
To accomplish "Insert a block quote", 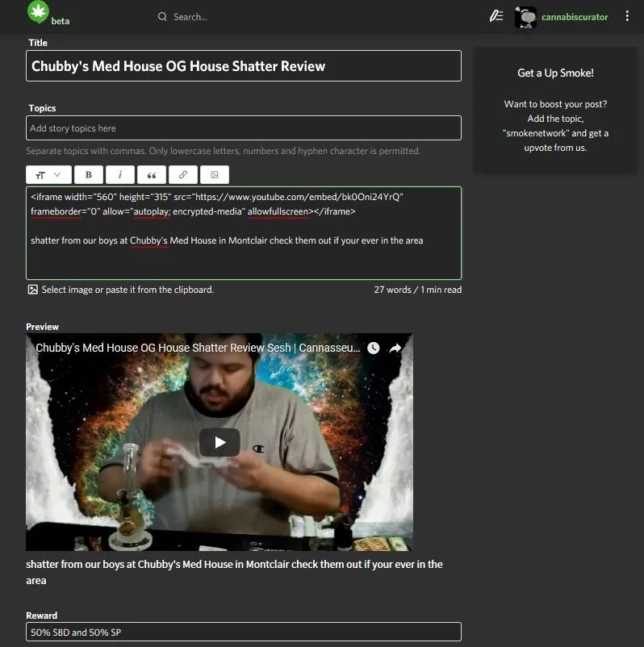I will pyautogui.click(x=152, y=175).
